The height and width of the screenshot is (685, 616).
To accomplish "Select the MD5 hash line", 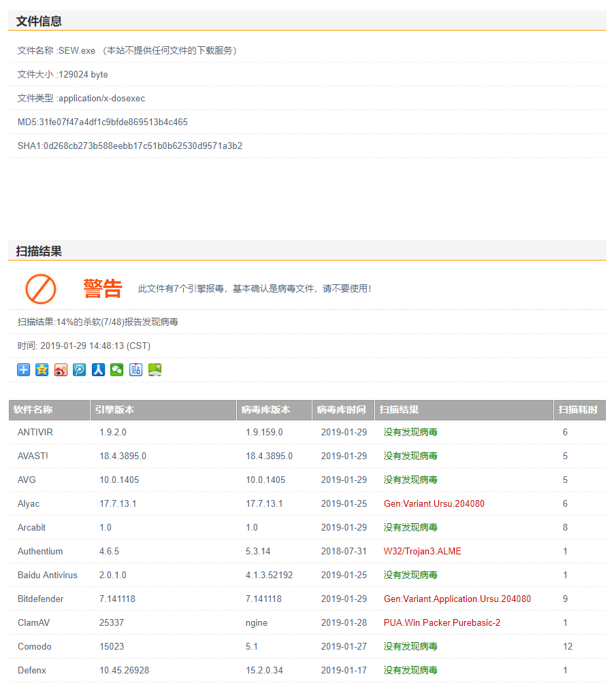I will point(103,122).
